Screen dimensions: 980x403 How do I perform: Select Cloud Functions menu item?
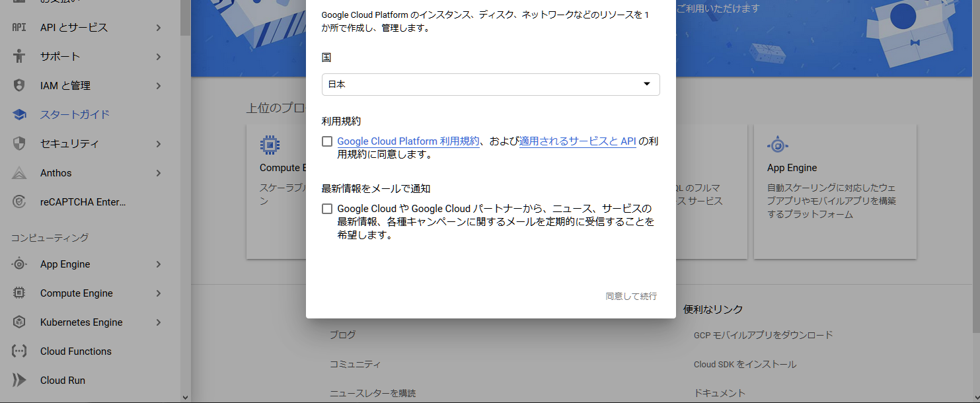[x=90, y=351]
